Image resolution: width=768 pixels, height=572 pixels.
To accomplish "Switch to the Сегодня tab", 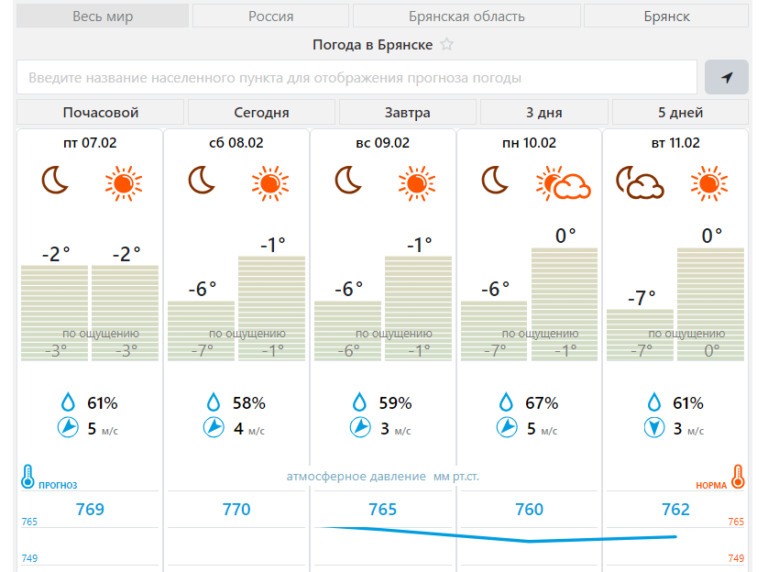I will 262,112.
